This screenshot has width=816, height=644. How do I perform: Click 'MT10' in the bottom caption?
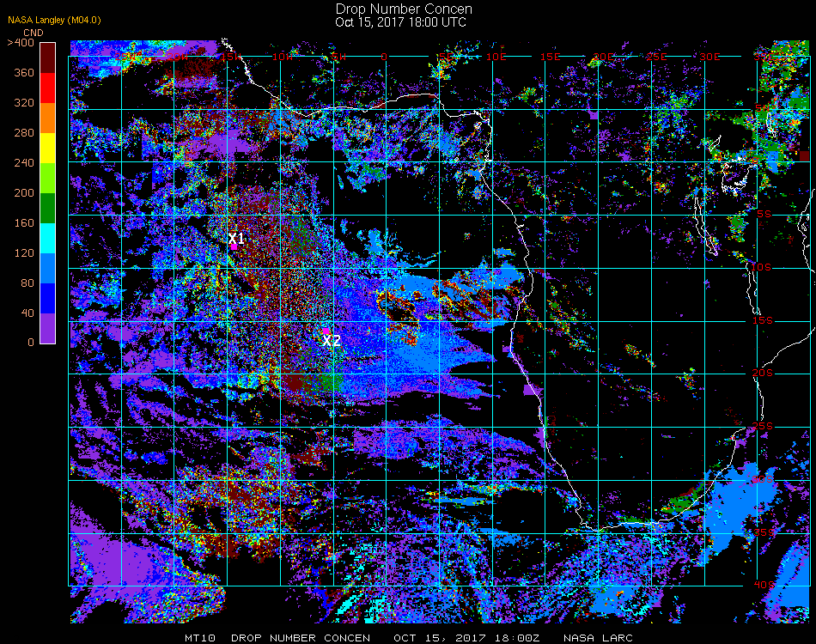coord(200,638)
